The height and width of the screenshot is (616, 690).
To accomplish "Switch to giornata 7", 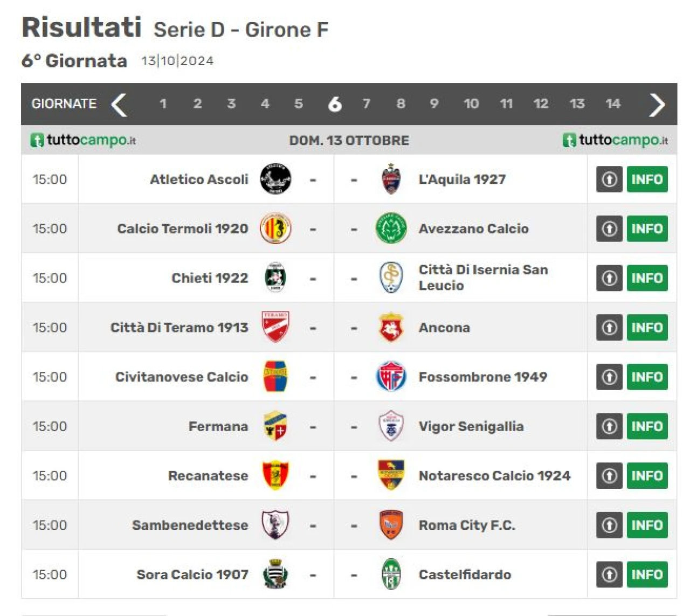I will [x=367, y=103].
